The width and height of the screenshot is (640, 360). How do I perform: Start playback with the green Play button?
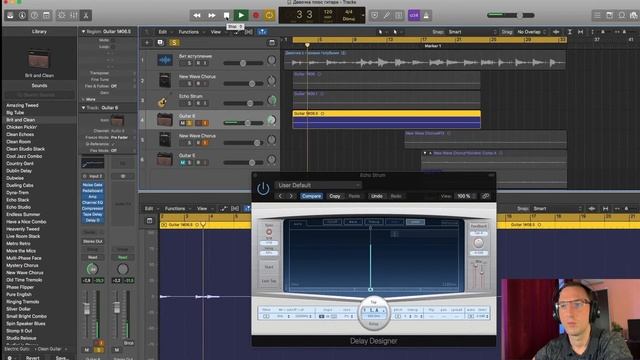[x=241, y=16]
